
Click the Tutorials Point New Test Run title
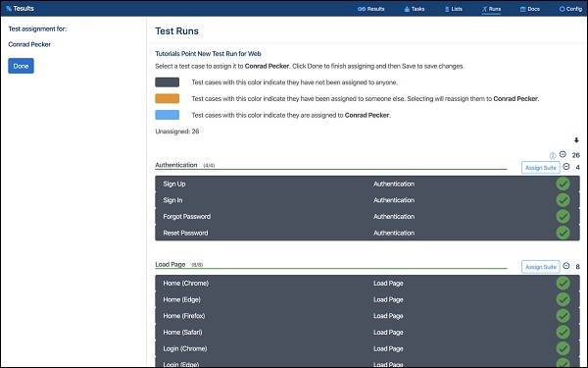[208, 54]
